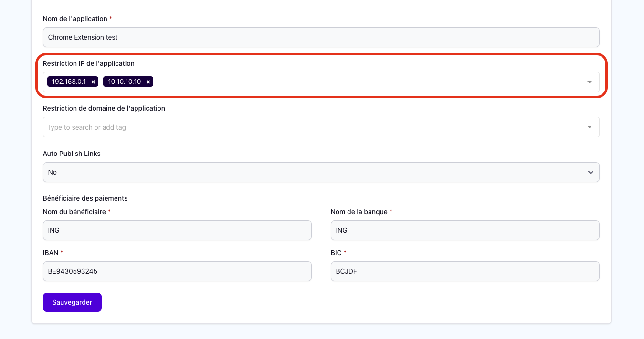Click the "Restriction de domaine de l'application" label
The width and height of the screenshot is (644, 339).
pyautogui.click(x=104, y=108)
